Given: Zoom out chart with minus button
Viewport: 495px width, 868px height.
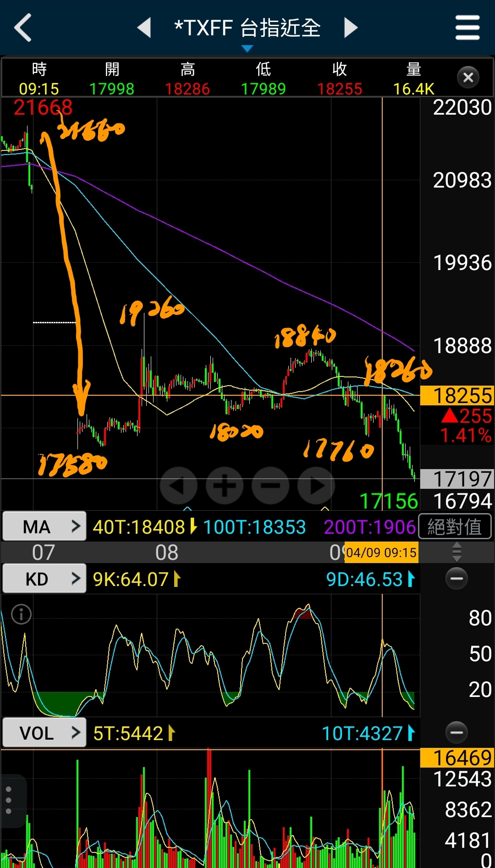Looking at the screenshot, I should click(270, 486).
